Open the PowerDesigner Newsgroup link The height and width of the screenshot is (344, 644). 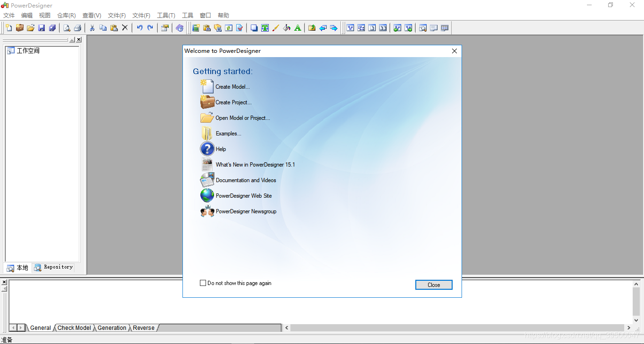[246, 211]
